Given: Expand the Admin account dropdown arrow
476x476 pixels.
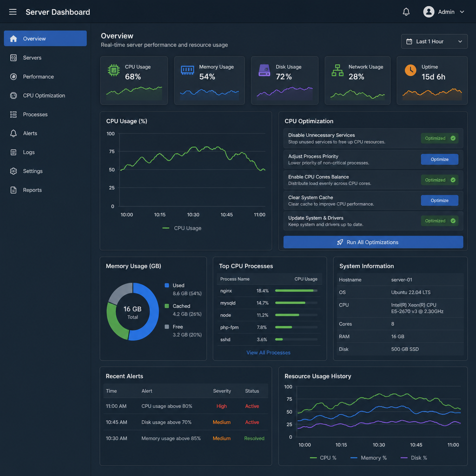Looking at the screenshot, I should 462,12.
